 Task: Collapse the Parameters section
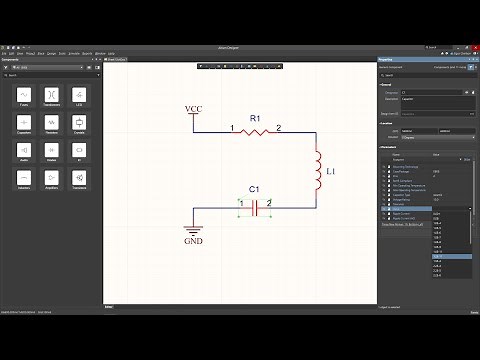click(387, 147)
